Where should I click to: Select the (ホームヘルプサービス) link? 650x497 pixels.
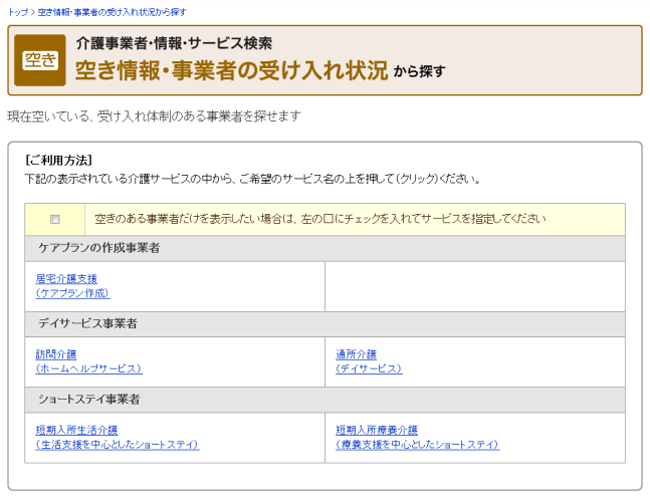pos(88,368)
